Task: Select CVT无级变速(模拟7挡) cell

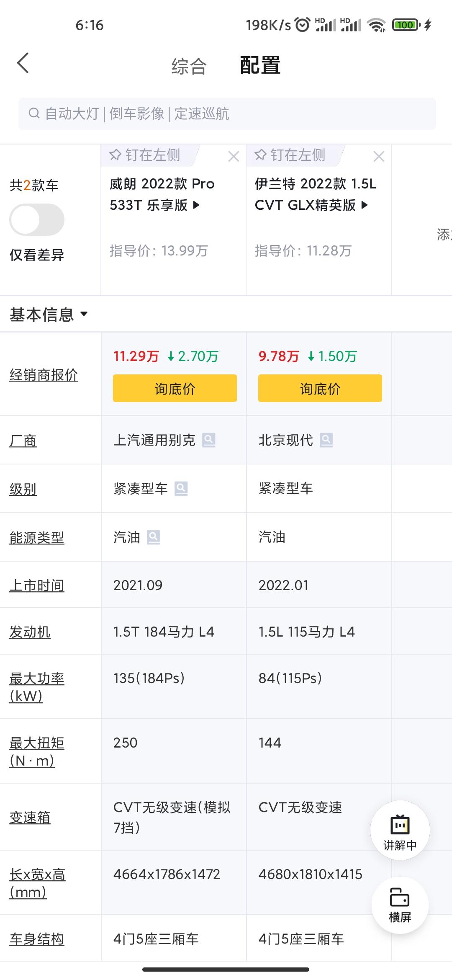Action: pos(174,817)
